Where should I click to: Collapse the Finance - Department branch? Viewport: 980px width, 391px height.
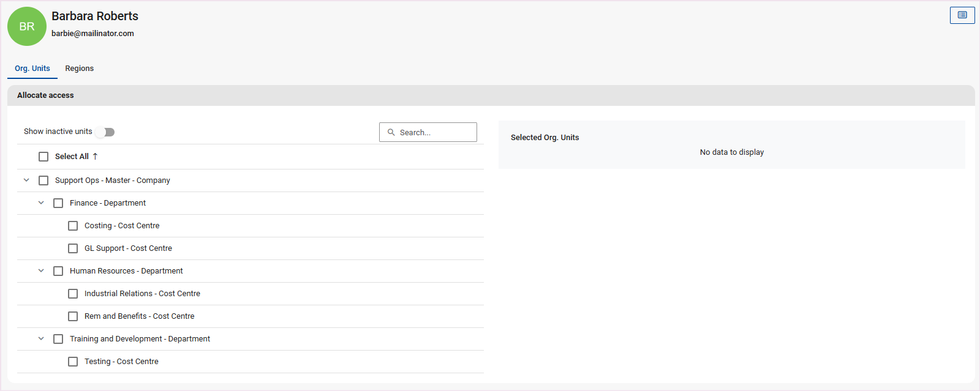point(41,203)
